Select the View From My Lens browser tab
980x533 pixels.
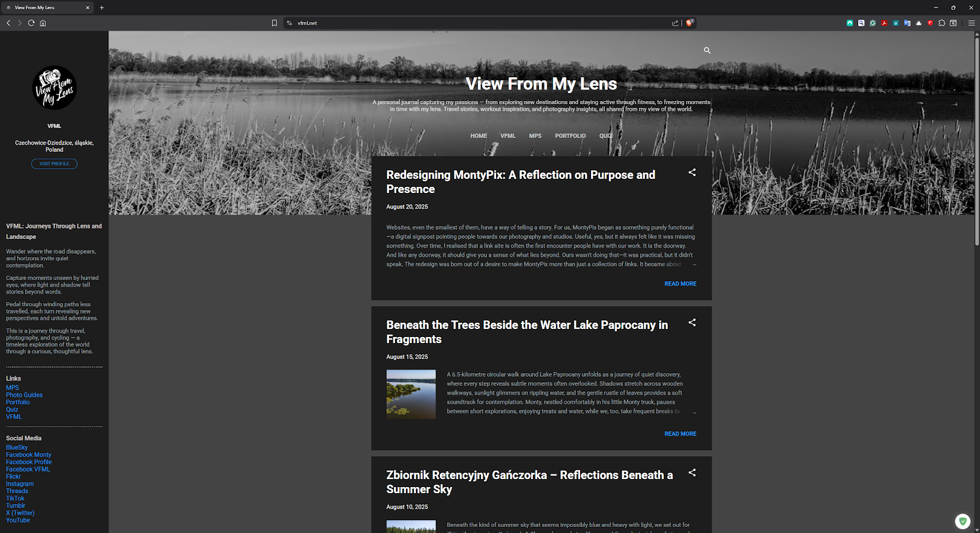coord(48,8)
